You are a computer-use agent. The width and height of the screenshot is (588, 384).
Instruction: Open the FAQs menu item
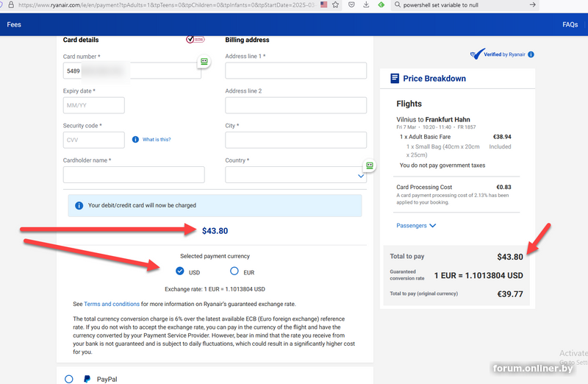[570, 25]
